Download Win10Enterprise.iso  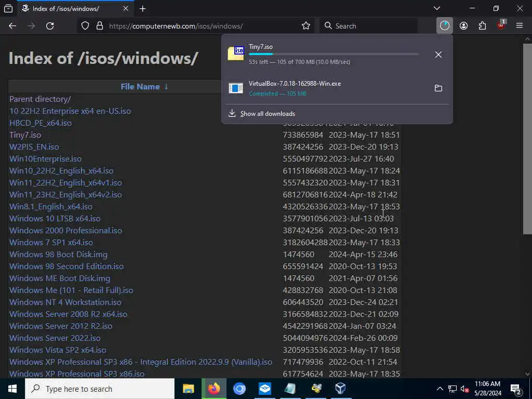point(46,159)
